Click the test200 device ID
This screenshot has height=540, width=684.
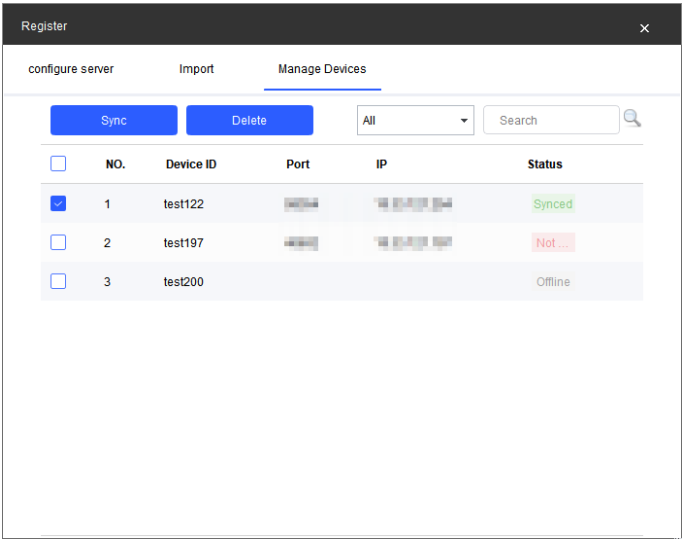click(x=184, y=282)
